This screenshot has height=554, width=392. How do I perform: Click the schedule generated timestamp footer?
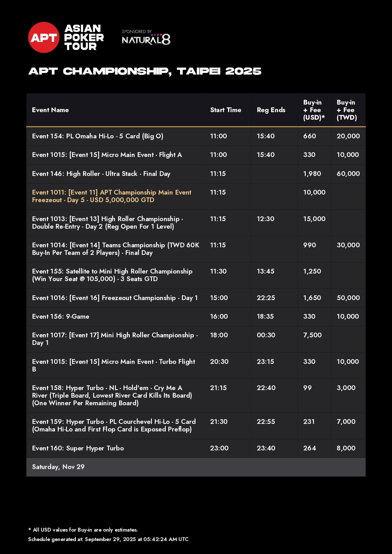(108, 539)
